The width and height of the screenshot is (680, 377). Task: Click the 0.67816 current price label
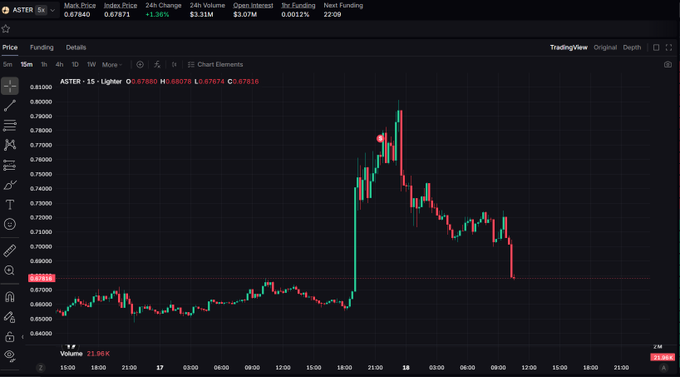coord(41,279)
